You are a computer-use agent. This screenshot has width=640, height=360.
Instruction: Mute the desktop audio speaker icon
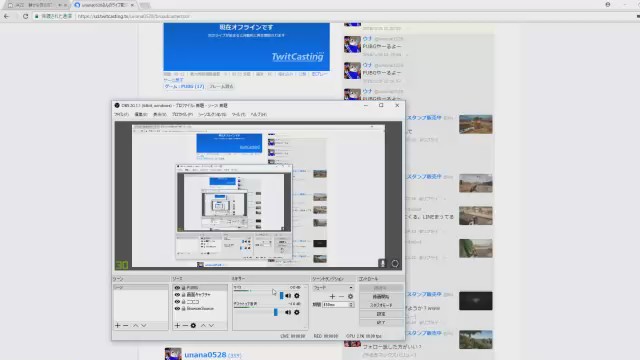288,312
